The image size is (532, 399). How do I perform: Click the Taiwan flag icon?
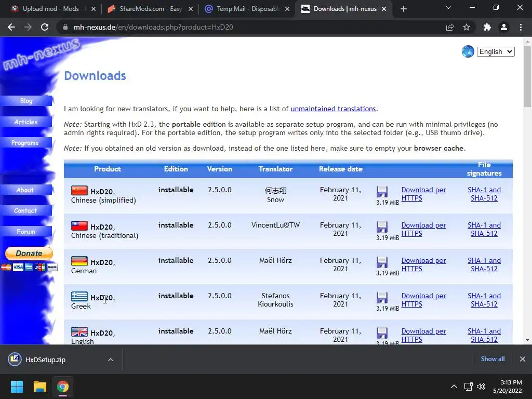pos(79,225)
